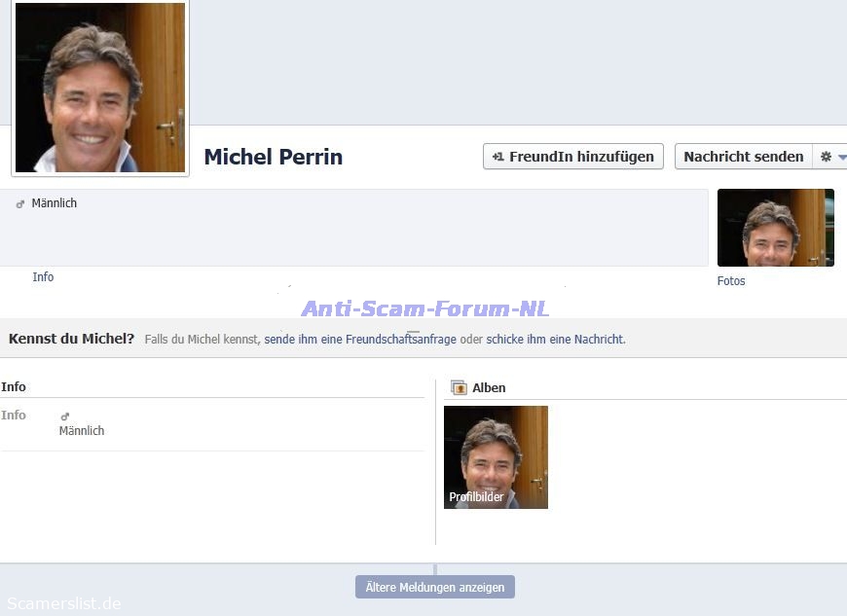
Task: Click the Alben album icon
Action: (x=459, y=387)
